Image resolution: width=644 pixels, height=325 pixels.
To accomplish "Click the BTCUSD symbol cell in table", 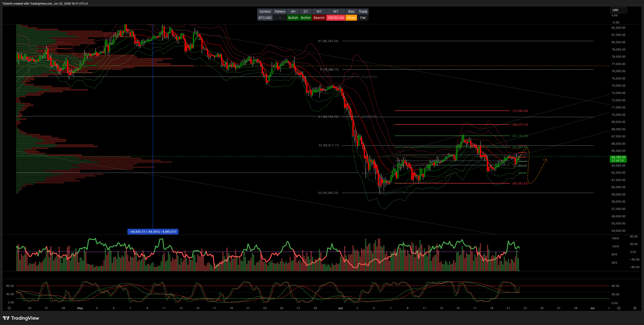I will pyautogui.click(x=265, y=18).
